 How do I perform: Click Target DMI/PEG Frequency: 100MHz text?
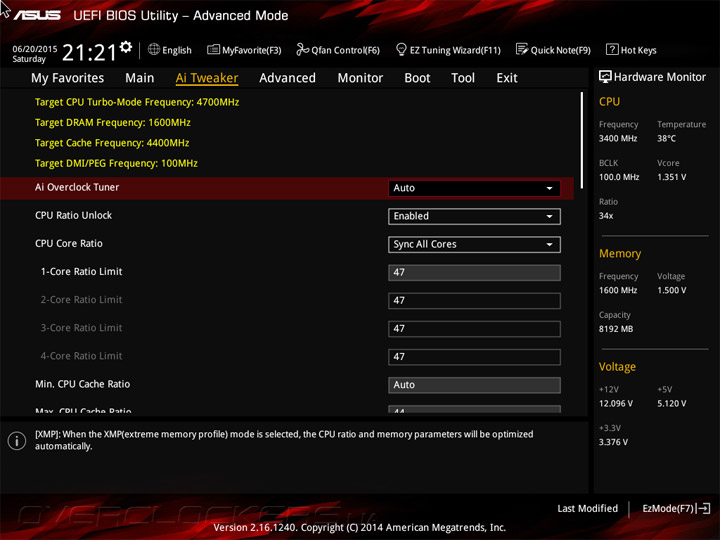point(116,163)
